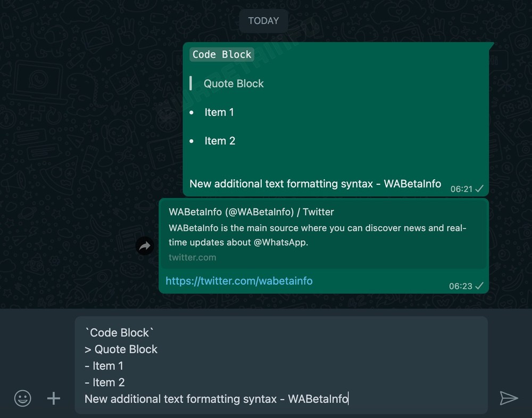Click the link preview description text
Viewport: 532px width, 418px height.
pos(318,235)
